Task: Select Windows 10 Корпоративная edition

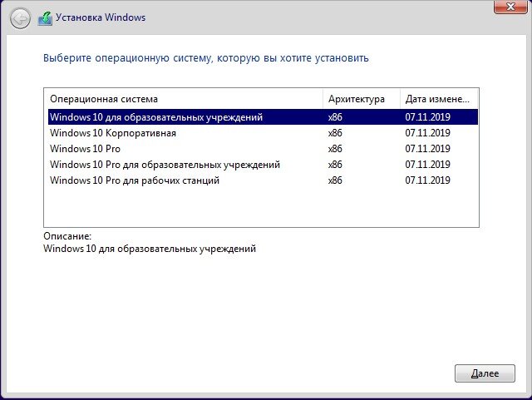Action: point(263,133)
